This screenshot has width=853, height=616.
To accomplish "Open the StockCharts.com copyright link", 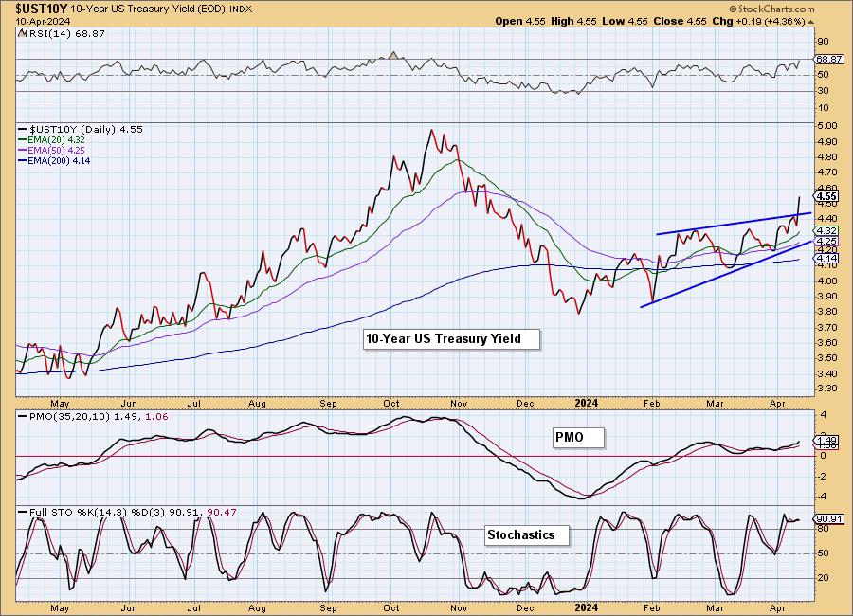I will pos(771,9).
